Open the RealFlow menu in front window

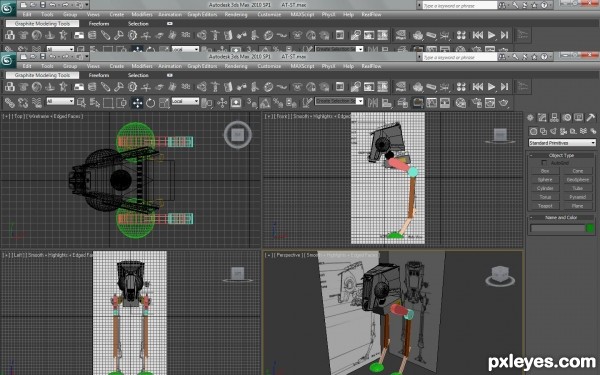tap(371, 66)
